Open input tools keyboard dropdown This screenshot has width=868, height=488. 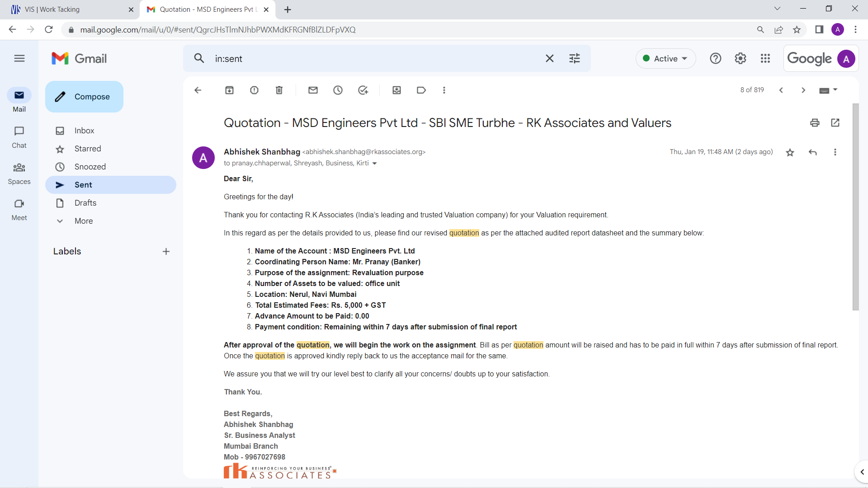click(x=828, y=90)
